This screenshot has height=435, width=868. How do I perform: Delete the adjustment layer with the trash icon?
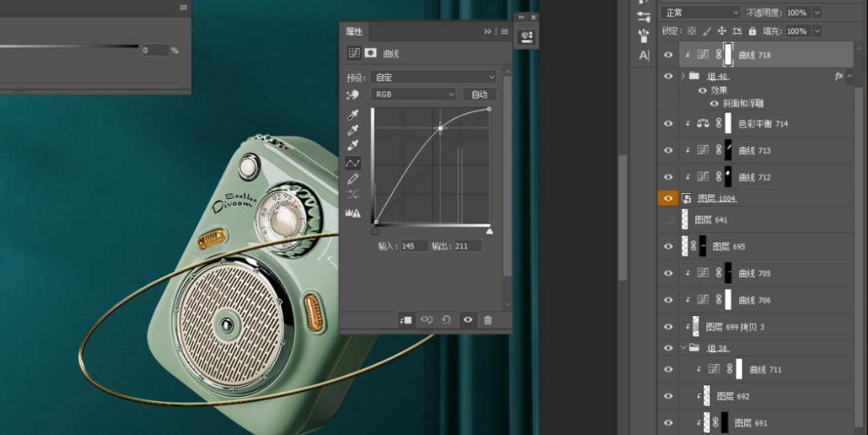488,320
